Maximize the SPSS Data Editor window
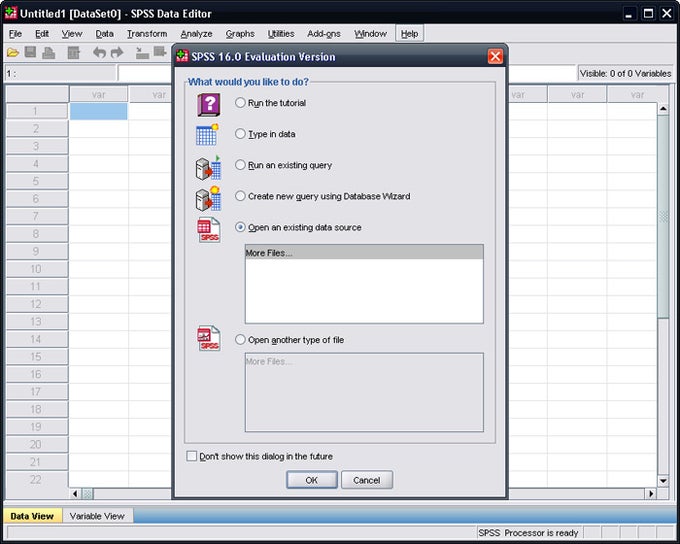 click(648, 13)
